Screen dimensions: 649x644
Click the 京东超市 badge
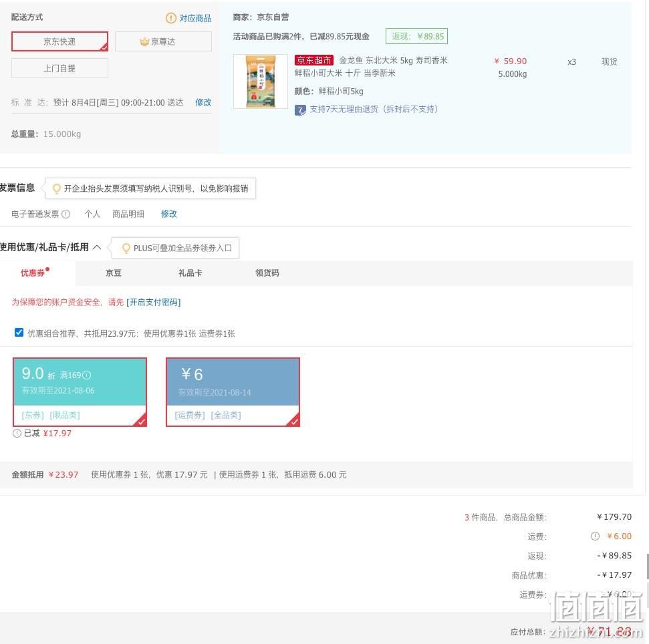point(313,60)
